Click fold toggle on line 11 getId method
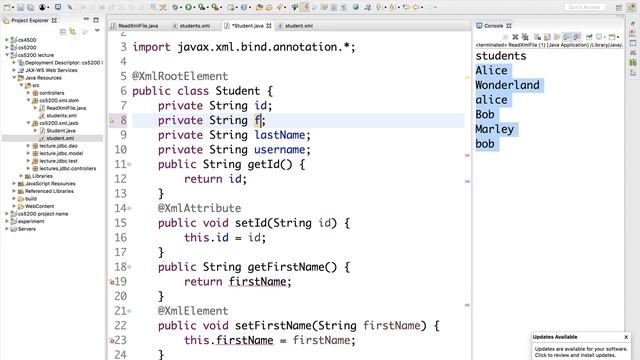 129,164
